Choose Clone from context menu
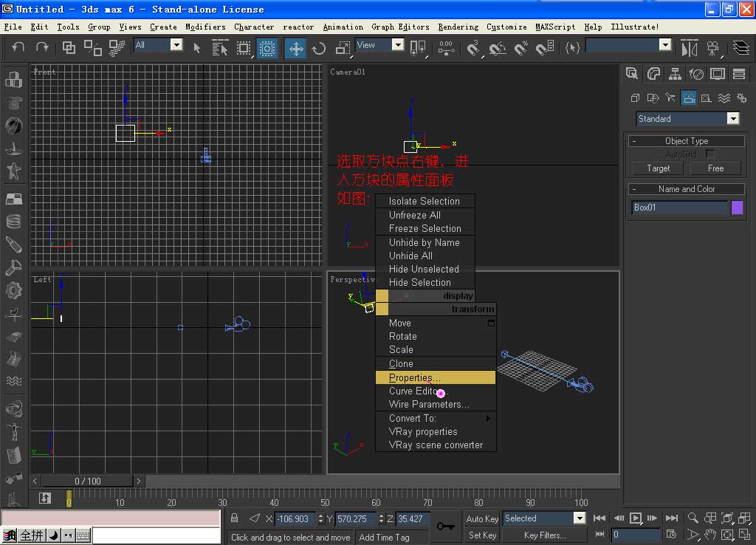Viewport: 756px width, 545px height. (436, 363)
